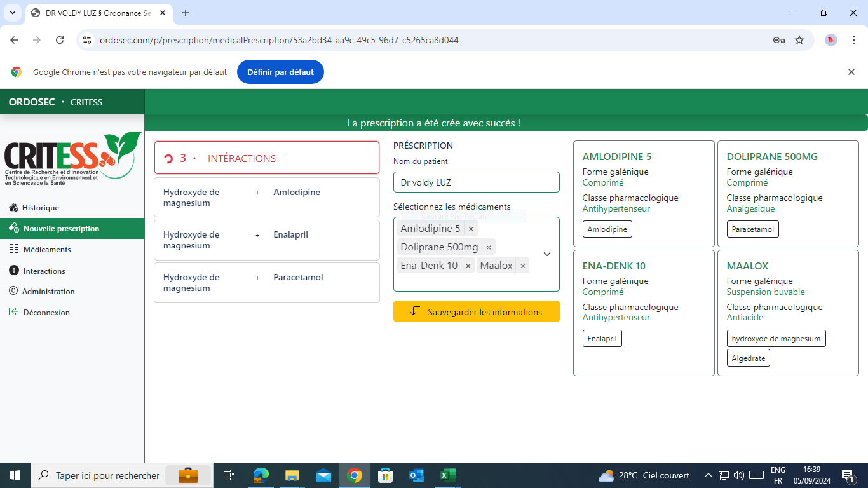The height and width of the screenshot is (488, 868).
Task: Click the address bar URL
Action: [279, 40]
